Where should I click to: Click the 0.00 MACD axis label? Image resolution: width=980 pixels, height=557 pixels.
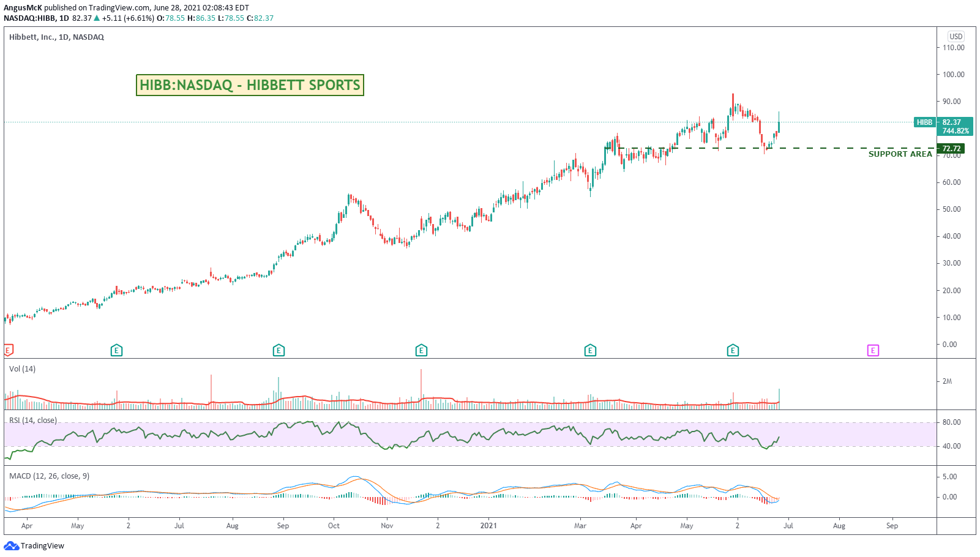(950, 497)
